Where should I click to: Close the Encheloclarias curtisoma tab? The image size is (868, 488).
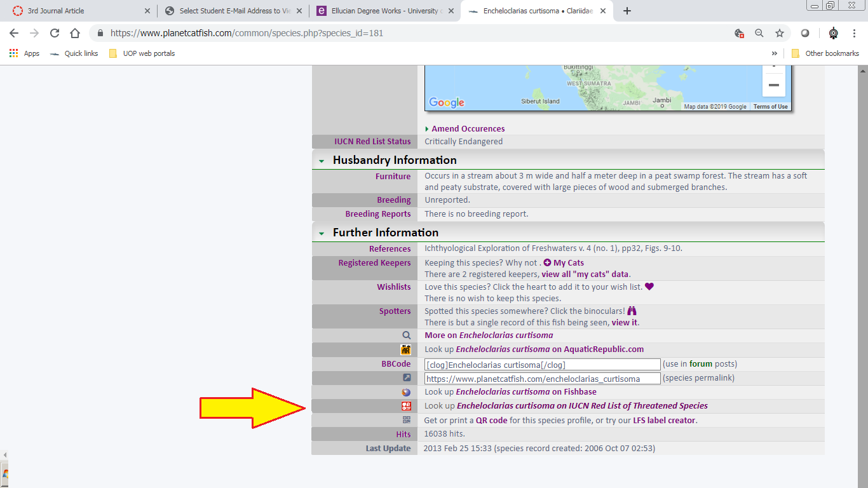coord(603,11)
